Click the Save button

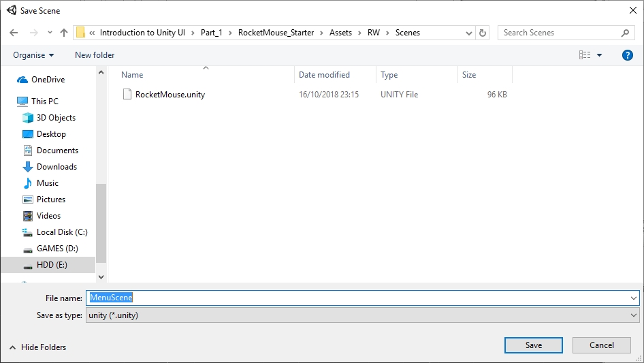533,345
